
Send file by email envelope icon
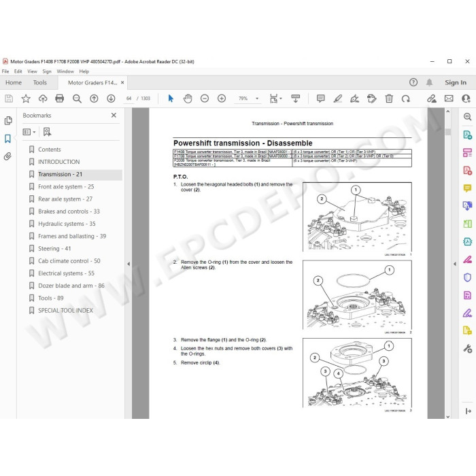click(x=449, y=99)
